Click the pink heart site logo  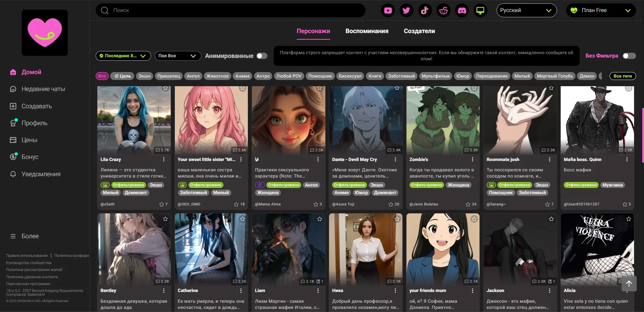(x=45, y=33)
